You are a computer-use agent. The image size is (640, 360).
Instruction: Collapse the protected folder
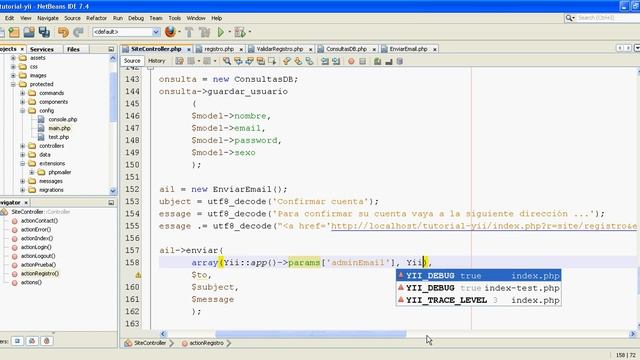(x=13, y=84)
